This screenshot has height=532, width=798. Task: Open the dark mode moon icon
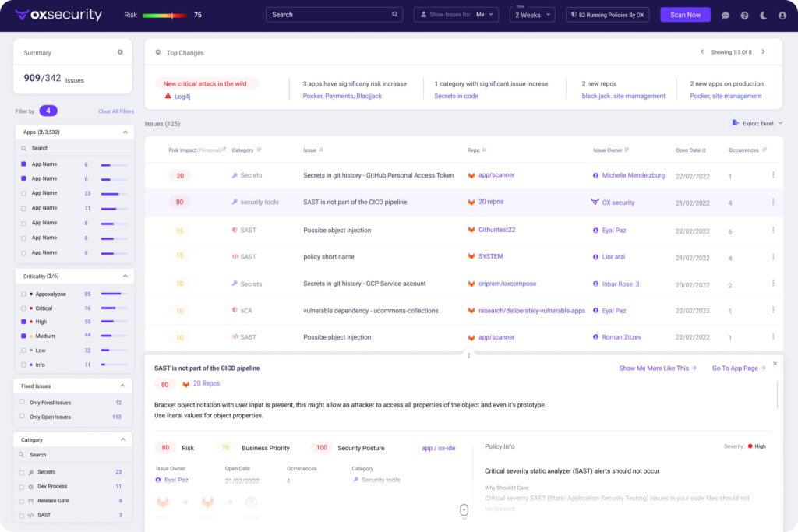tap(763, 15)
